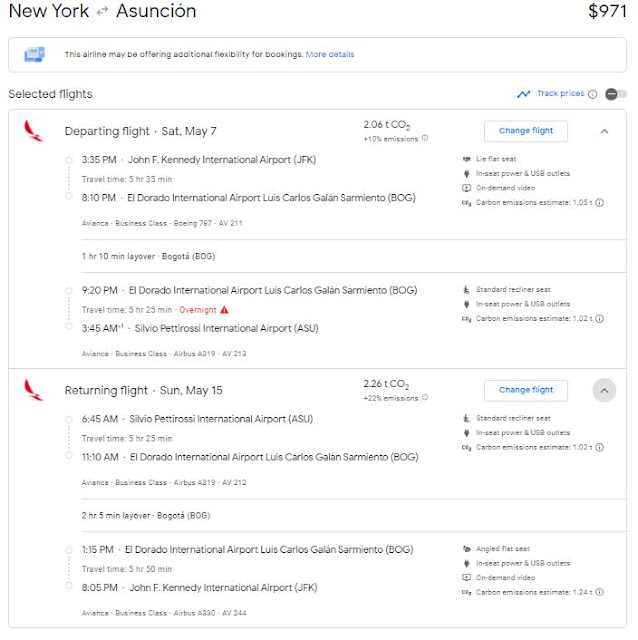The height and width of the screenshot is (640, 638).
Task: Change the departing flight on May 7
Action: (x=526, y=131)
